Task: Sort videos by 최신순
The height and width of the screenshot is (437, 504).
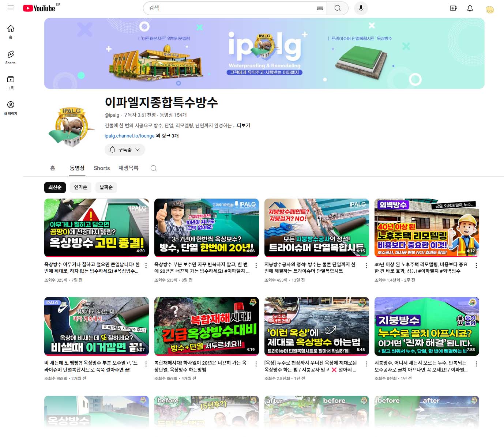Action: 55,187
